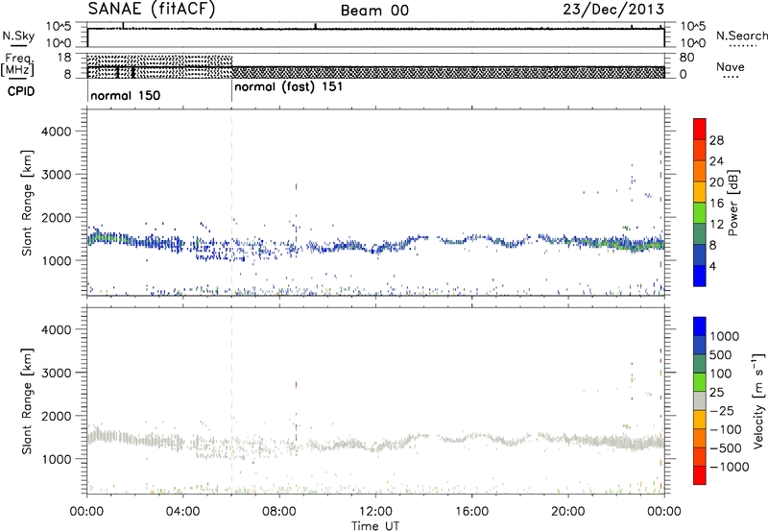Click the 16:00 time tick label
Viewport: 768px width, 532px height.
[x=471, y=512]
